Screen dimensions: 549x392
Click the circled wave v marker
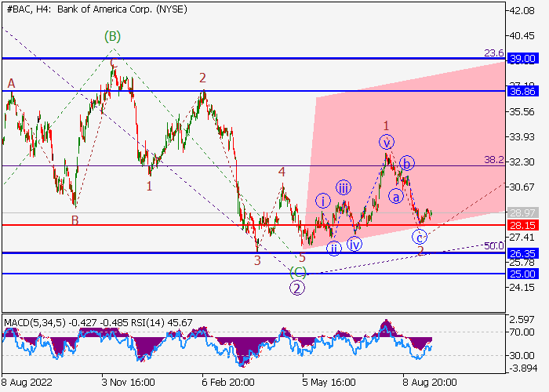click(x=387, y=142)
